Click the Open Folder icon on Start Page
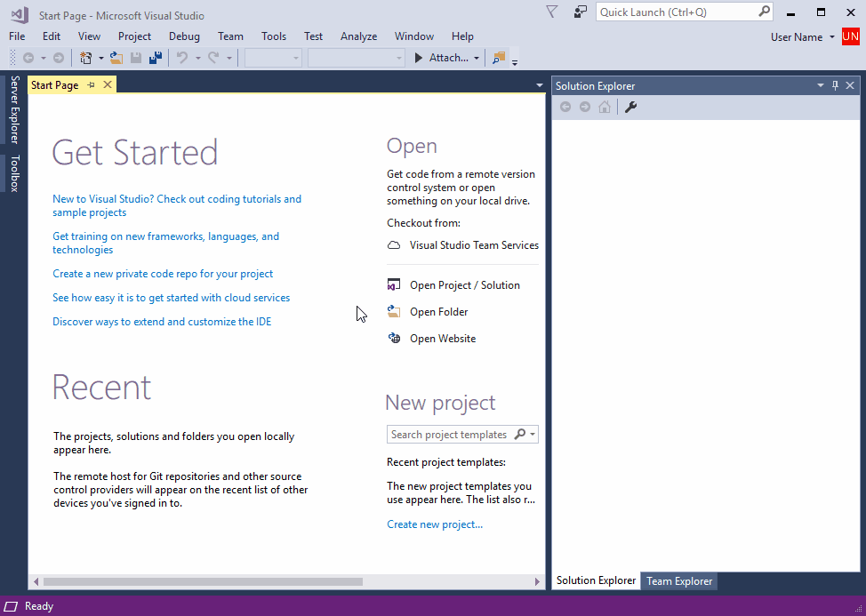The image size is (866, 616). [x=394, y=311]
